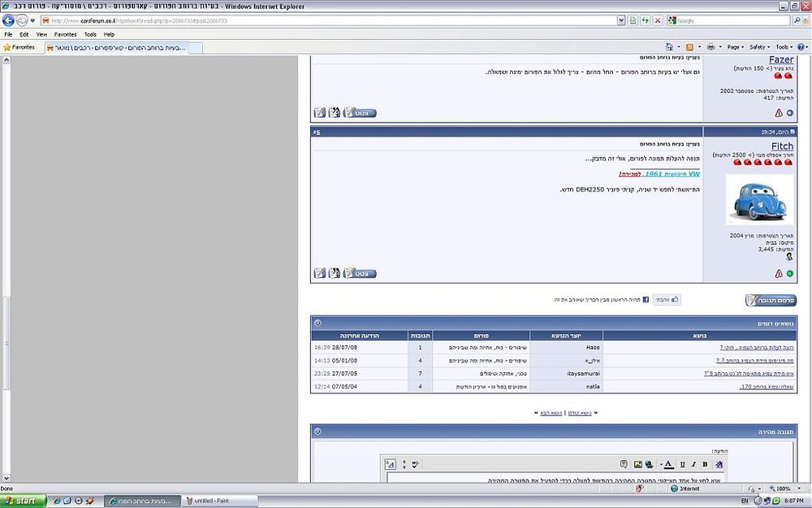The height and width of the screenshot is (508, 812).
Task: Click the RSS feeds icon
Action: [x=689, y=46]
